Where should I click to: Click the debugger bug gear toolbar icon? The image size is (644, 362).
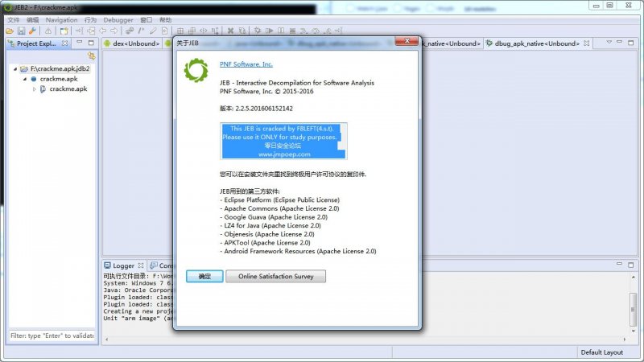(257, 31)
